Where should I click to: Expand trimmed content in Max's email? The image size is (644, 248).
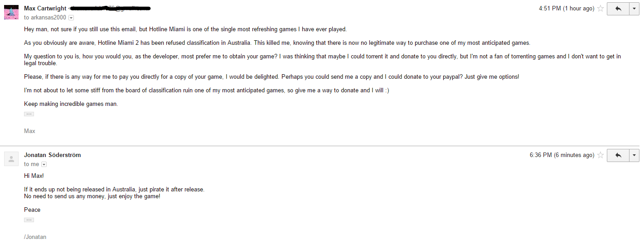29,114
